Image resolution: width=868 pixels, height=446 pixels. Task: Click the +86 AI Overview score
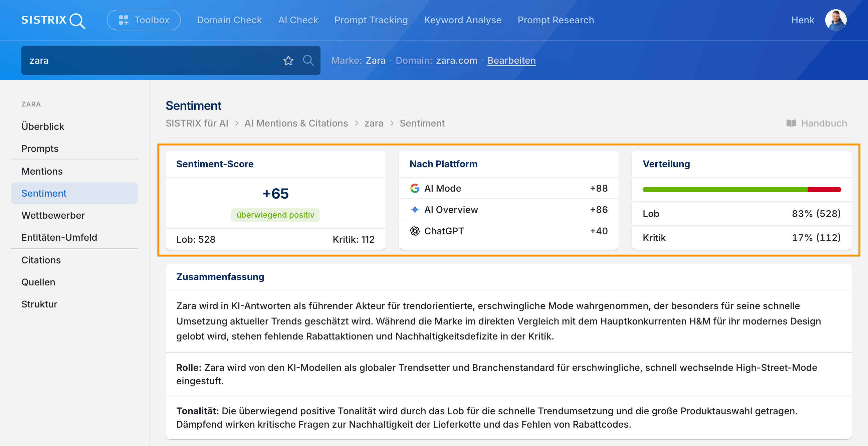click(x=599, y=210)
